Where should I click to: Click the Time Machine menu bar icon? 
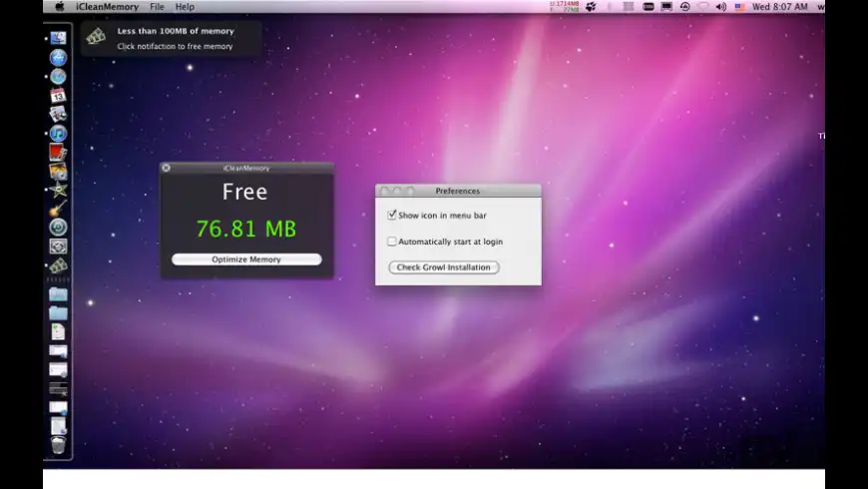685,7
